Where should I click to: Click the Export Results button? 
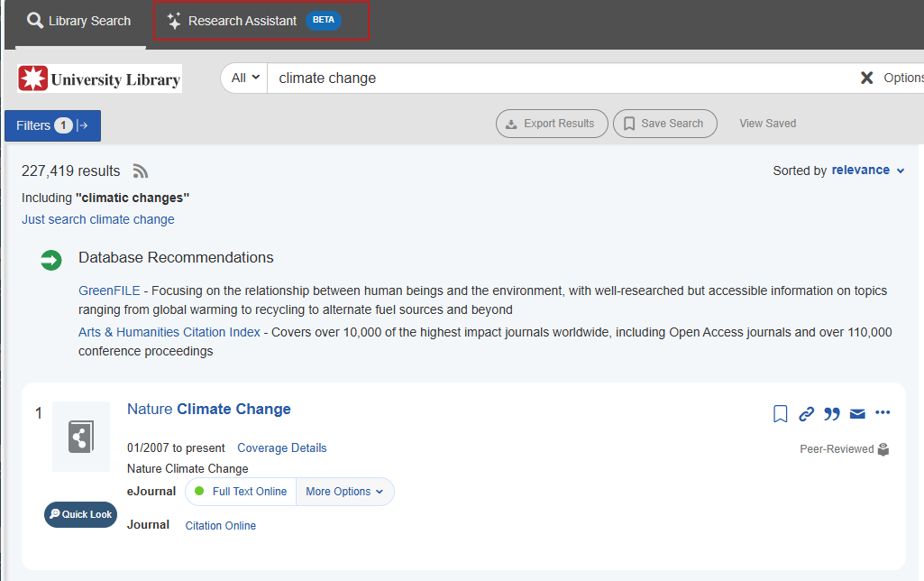coord(552,124)
